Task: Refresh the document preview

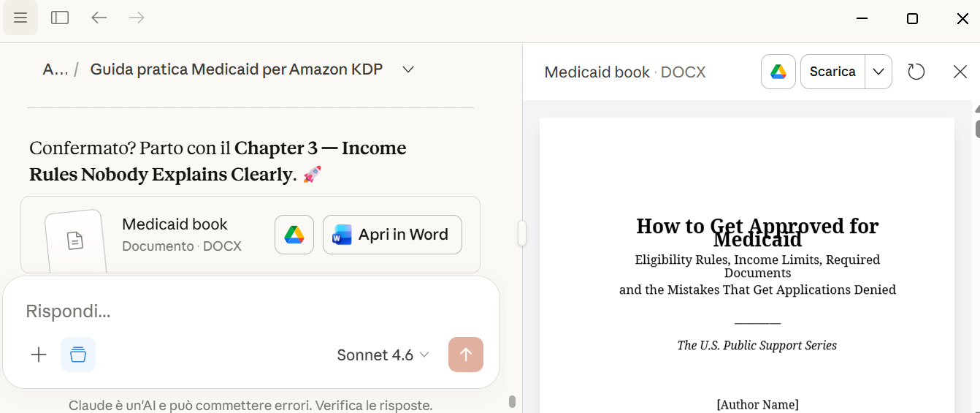Action: tap(916, 72)
